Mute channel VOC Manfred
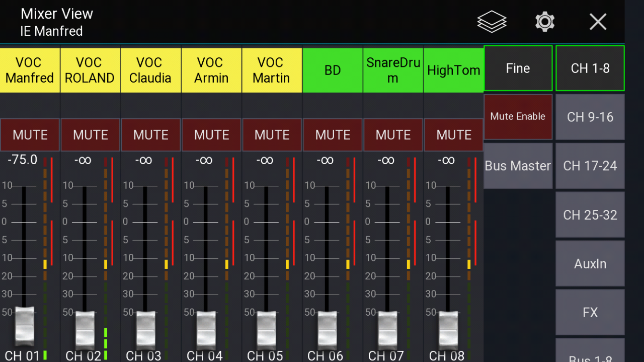Image resolution: width=644 pixels, height=362 pixels. pos(30,135)
